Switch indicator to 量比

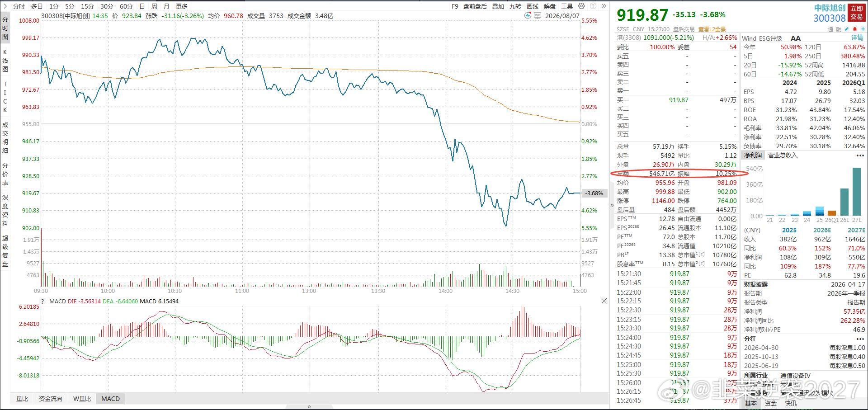(22, 399)
